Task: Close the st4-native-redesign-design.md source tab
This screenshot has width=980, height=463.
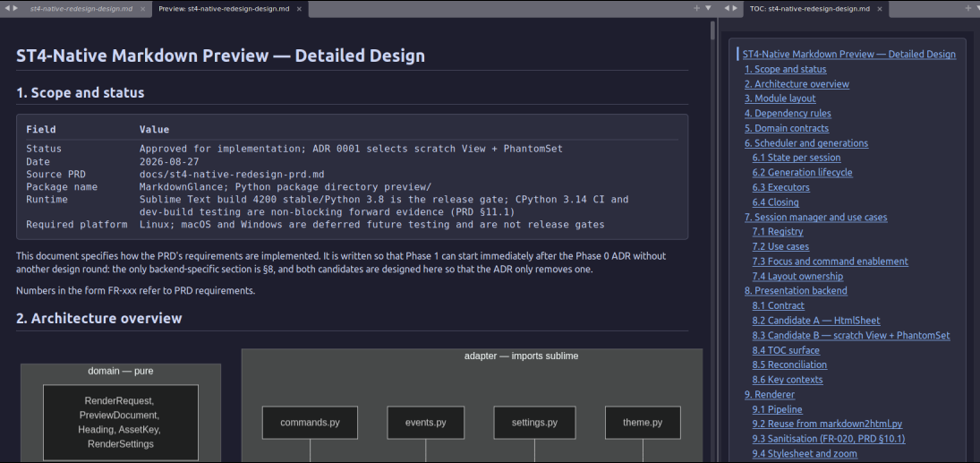Action: pyautogui.click(x=142, y=9)
